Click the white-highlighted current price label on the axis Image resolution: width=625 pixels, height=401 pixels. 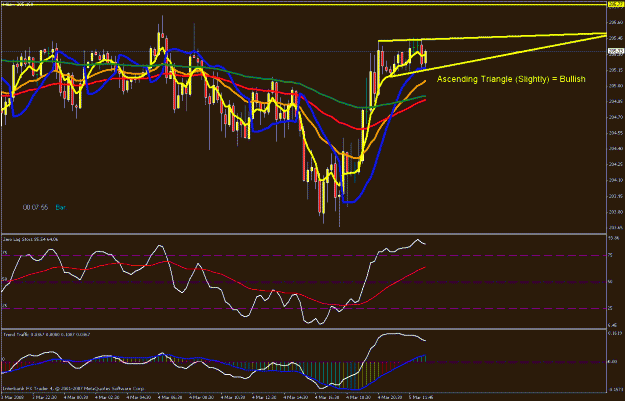coord(615,51)
